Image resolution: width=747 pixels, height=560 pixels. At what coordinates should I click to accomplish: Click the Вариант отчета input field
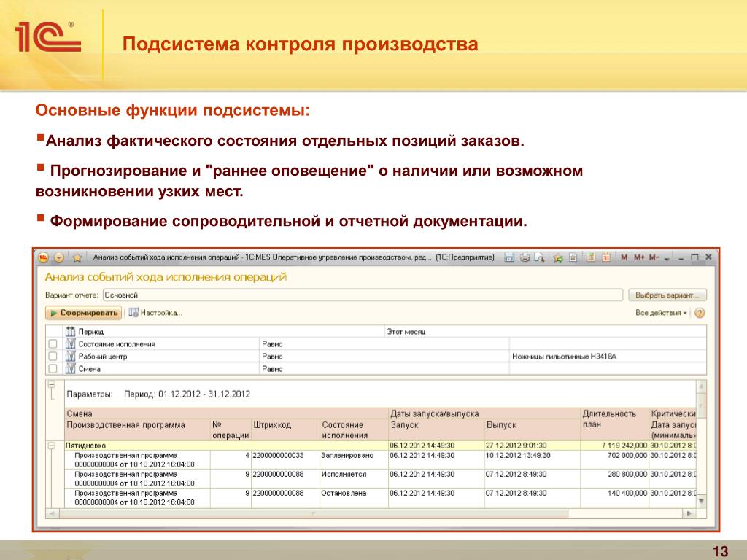point(362,295)
